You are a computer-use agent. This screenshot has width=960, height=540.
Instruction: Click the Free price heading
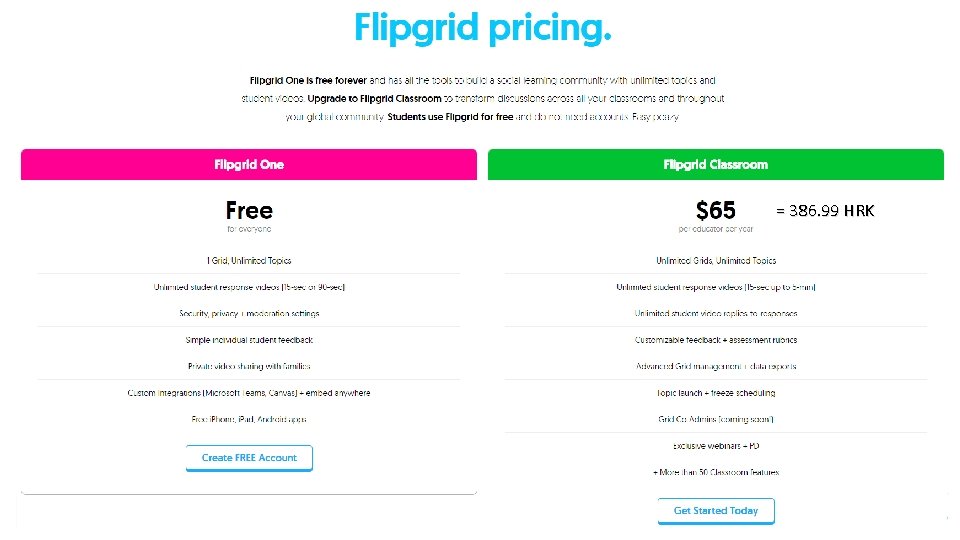click(249, 210)
